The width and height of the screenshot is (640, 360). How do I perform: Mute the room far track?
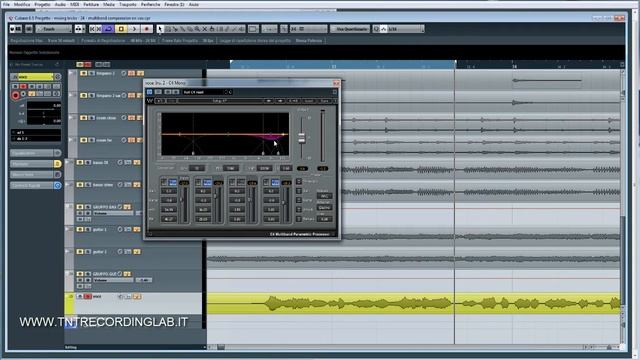(x=84, y=140)
